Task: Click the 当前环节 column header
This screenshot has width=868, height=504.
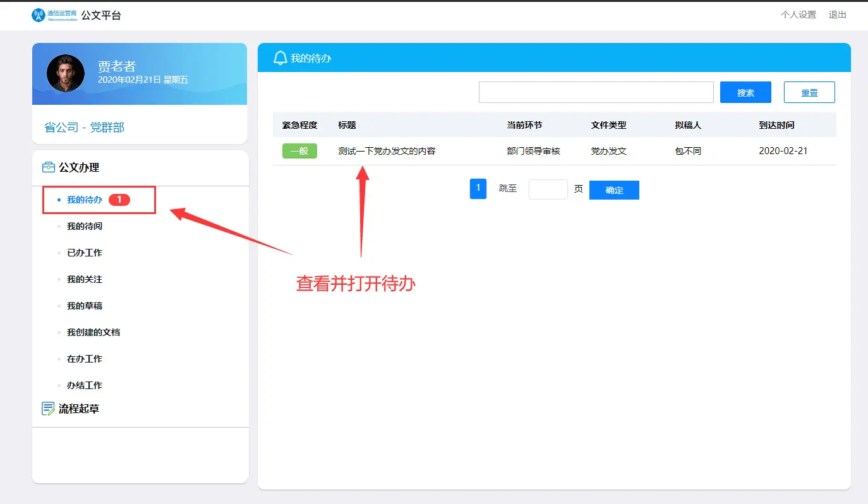Action: [524, 125]
